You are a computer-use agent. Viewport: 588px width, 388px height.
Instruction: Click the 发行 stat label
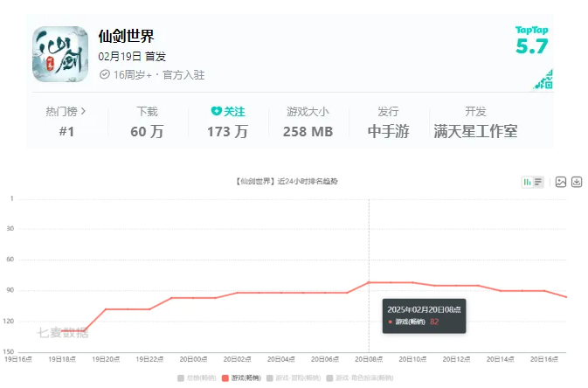[388, 112]
